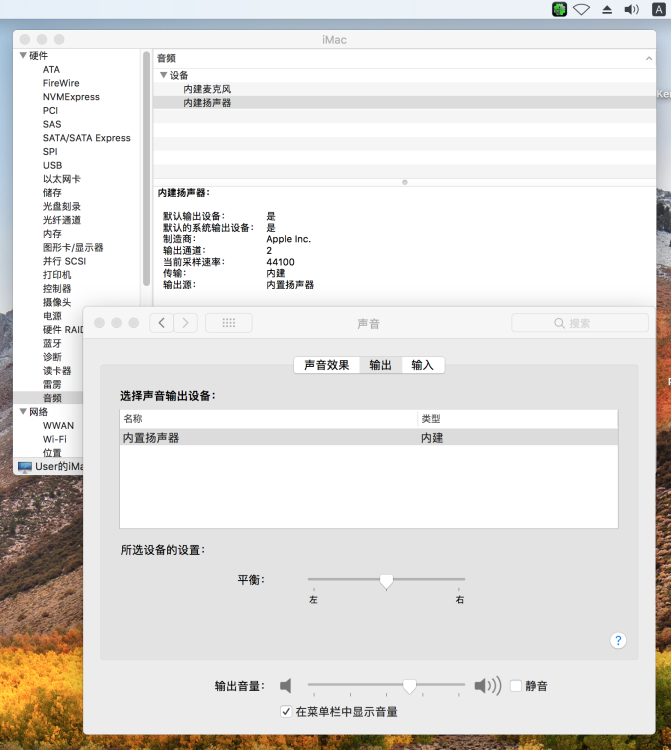Switch to the 输出 tab
Screen dimensions: 671x750
(x=381, y=365)
